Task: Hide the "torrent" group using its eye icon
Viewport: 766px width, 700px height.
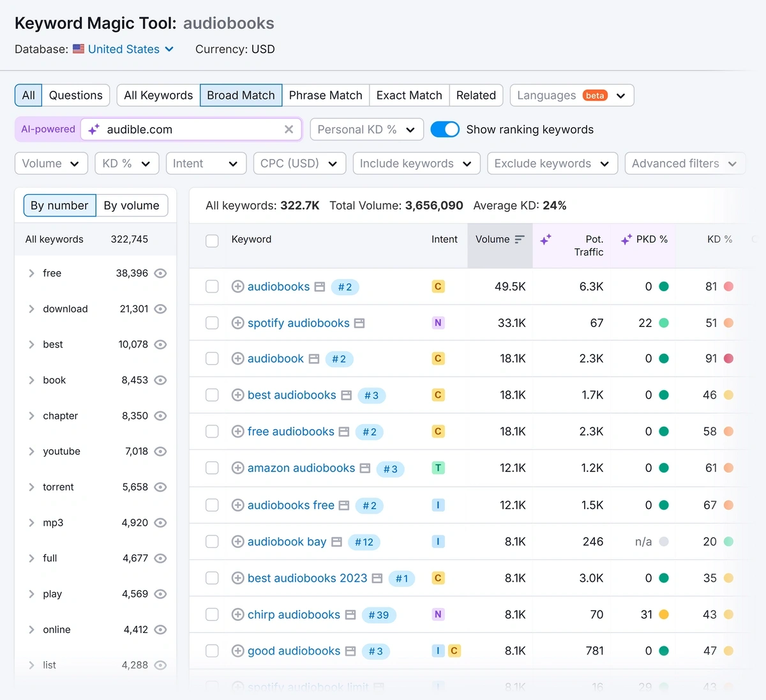Action: [x=160, y=487]
